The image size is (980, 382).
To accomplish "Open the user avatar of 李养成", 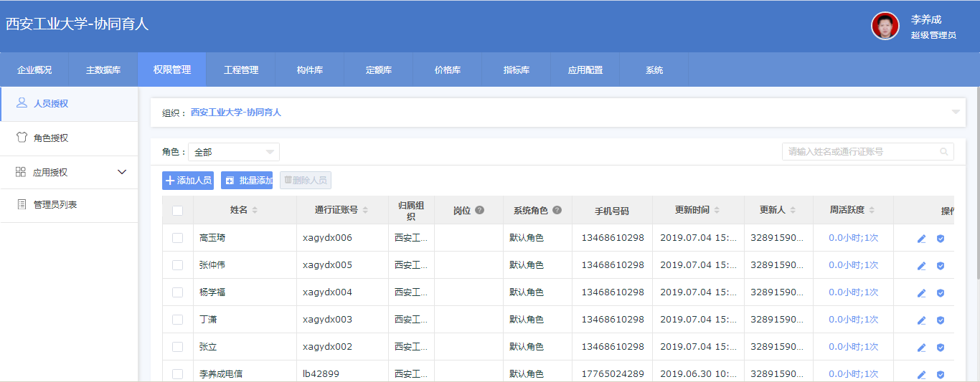I will point(885,26).
